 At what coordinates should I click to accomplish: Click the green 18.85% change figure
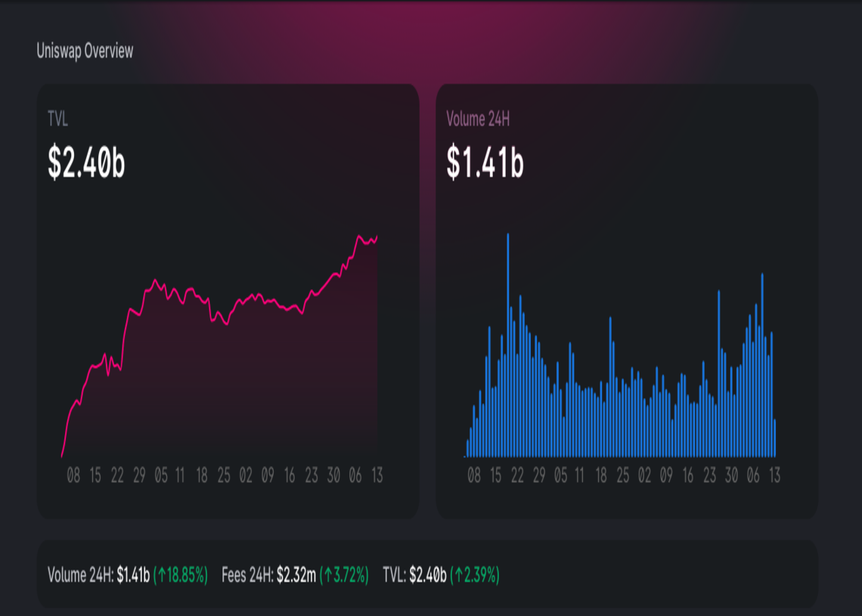pos(181,575)
